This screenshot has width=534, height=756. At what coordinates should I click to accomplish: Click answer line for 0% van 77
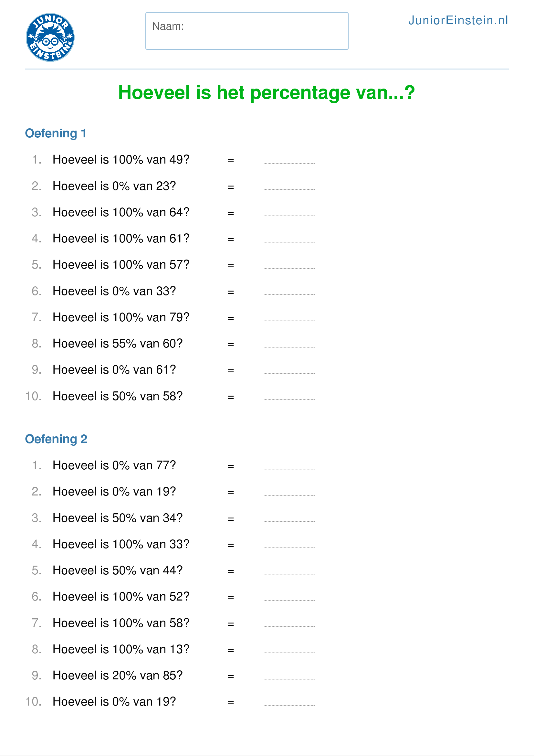[289, 469]
